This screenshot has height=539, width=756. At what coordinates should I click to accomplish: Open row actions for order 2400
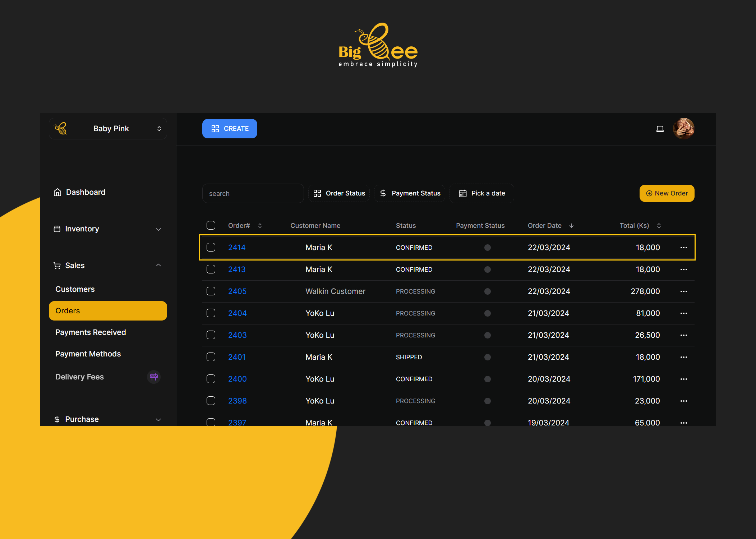tap(683, 379)
